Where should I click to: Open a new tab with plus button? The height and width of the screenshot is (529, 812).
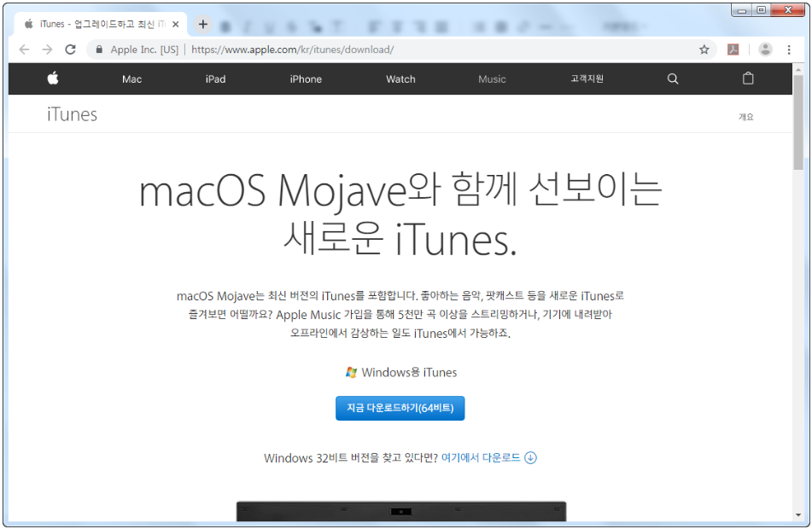203,24
